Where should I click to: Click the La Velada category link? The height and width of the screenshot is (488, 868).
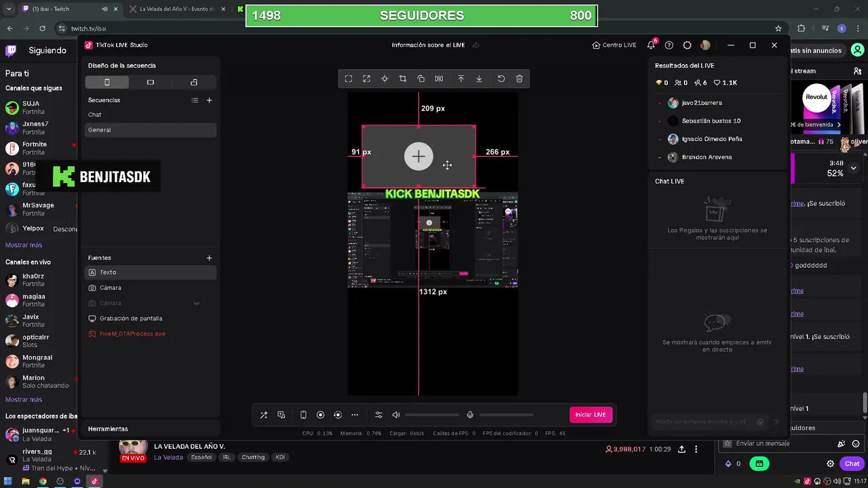tap(168, 457)
